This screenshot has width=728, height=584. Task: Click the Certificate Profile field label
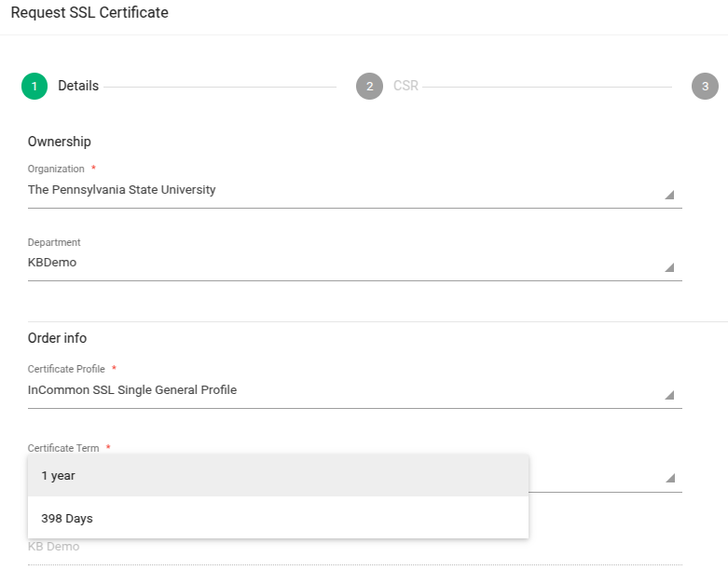pos(66,369)
